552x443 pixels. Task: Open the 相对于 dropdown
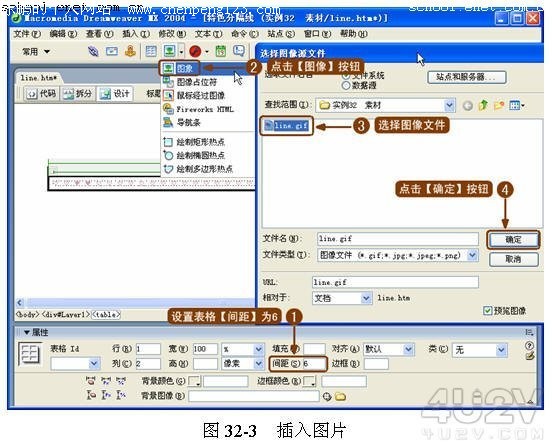click(x=366, y=298)
